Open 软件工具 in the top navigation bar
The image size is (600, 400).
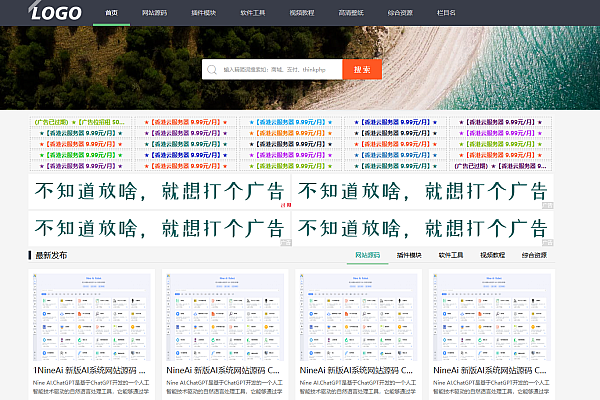[x=253, y=13]
